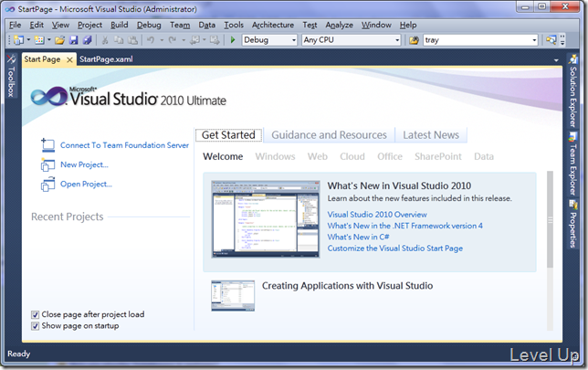This screenshot has height=370, width=588.
Task: Open the Properties side tab
Action: [572, 224]
